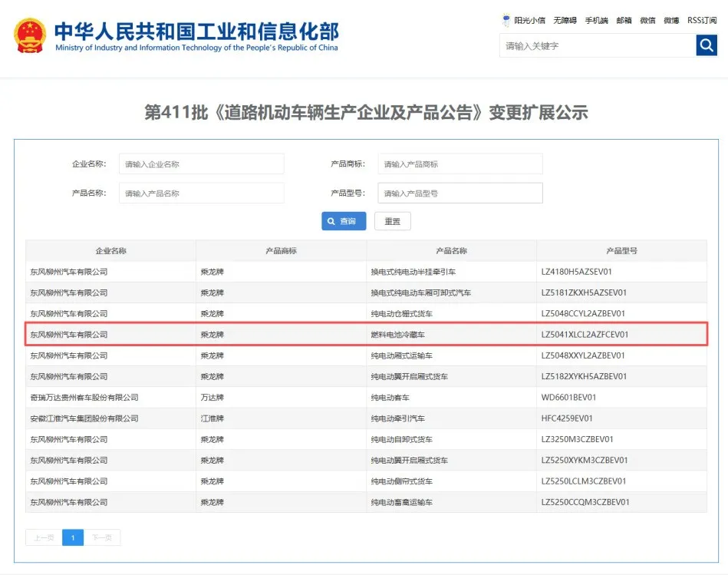The image size is (728, 575).
Task: Focus the 产品型号 input field
Action: point(460,193)
